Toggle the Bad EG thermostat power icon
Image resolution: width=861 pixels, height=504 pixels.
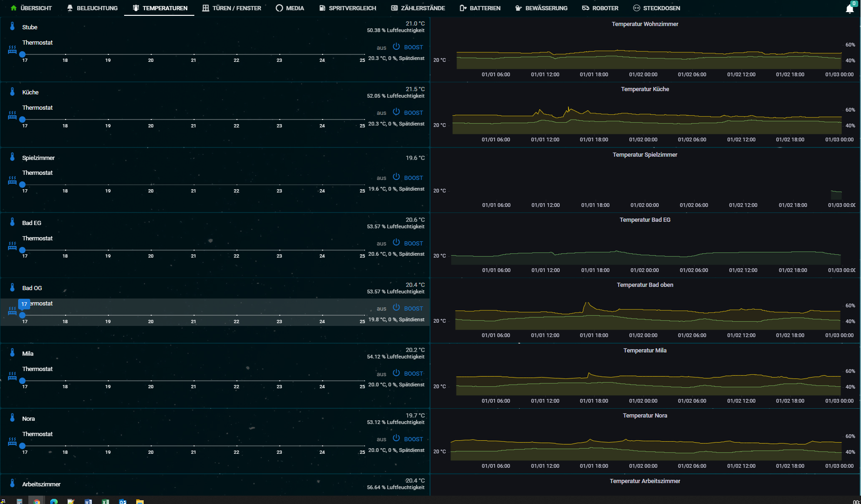[x=396, y=242]
